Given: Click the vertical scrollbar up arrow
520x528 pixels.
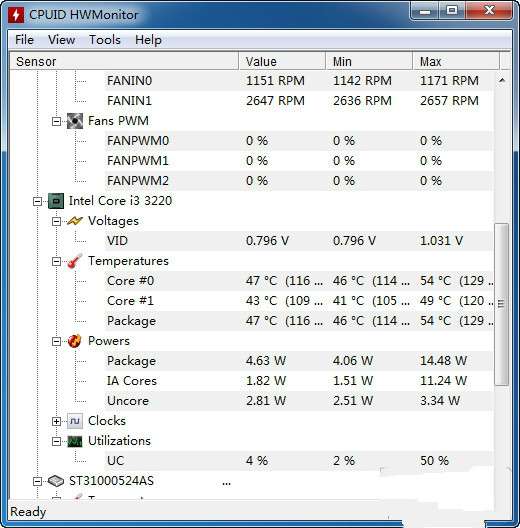Looking at the screenshot, I should (502, 80).
